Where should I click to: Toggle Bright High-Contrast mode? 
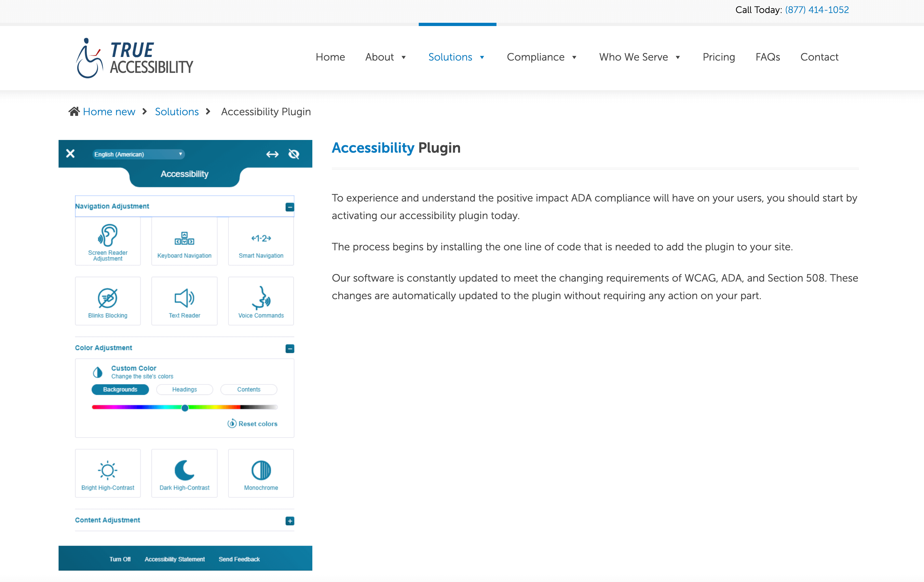click(108, 473)
